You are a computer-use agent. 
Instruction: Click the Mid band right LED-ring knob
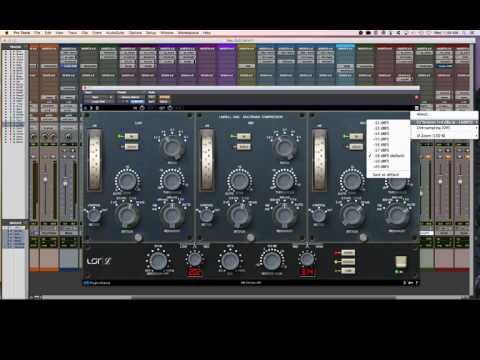285,180
